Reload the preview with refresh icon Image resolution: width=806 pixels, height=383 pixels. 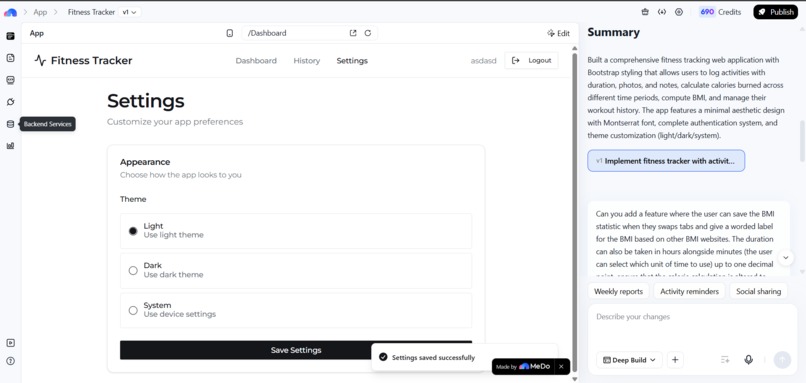pyautogui.click(x=368, y=33)
